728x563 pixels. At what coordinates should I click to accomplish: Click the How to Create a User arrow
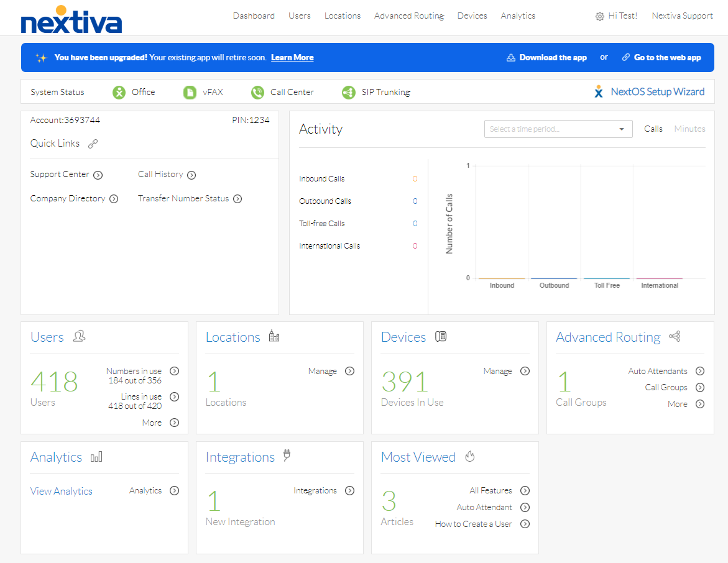(525, 524)
